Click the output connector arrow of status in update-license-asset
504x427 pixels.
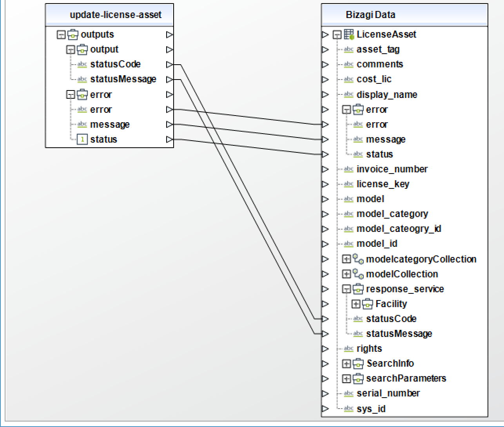[x=169, y=139]
